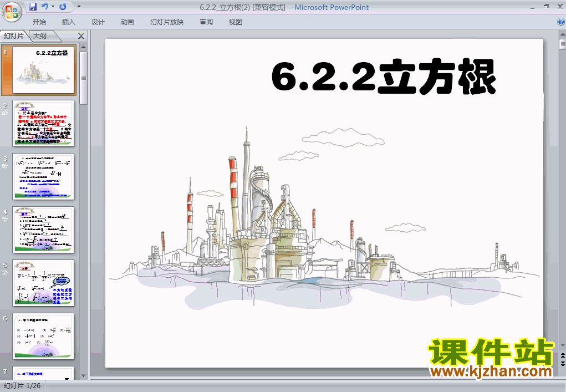Click the animation star icon beside slide 4

pos(5,220)
